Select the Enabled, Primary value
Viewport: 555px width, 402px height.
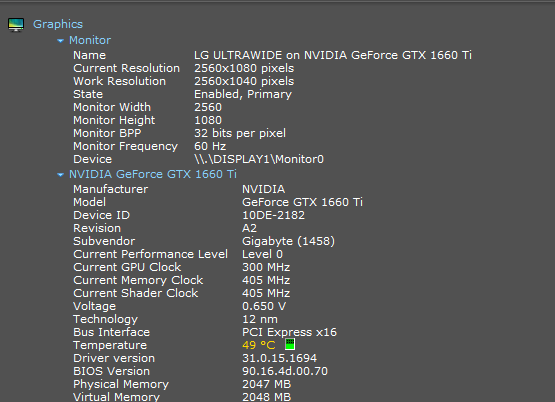coord(243,94)
